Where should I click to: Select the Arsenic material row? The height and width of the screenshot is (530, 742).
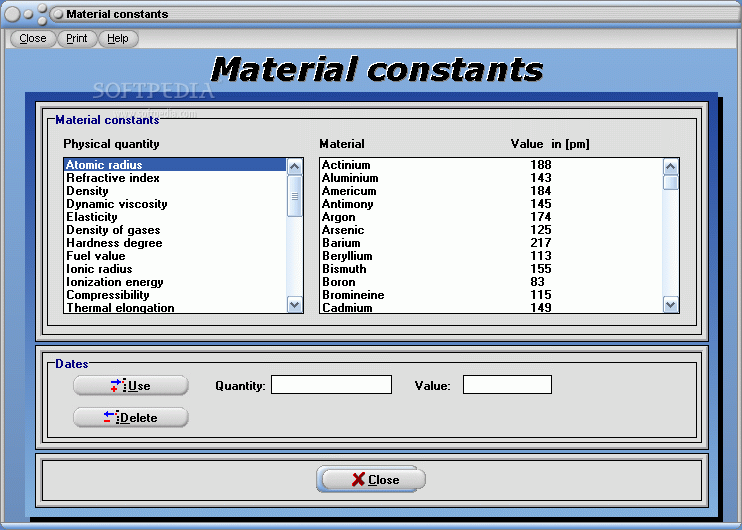pos(491,230)
